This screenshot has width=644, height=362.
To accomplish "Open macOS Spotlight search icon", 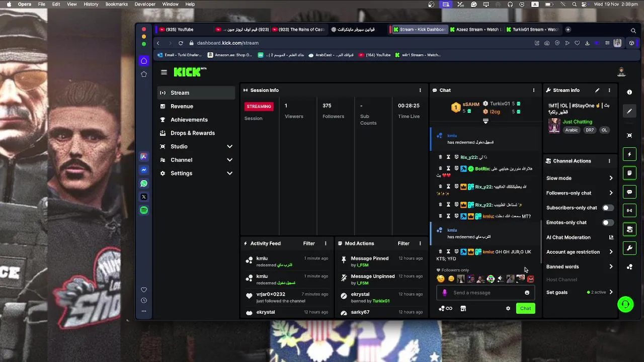I will [x=574, y=4].
